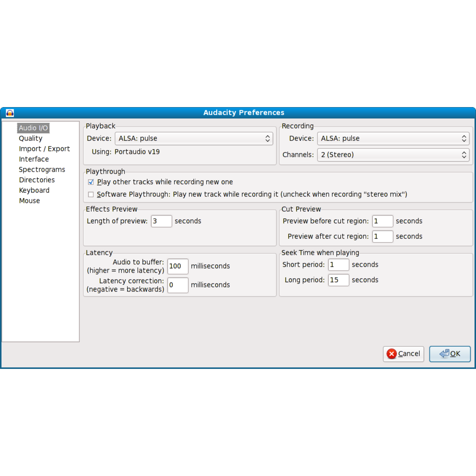
Task: Click the Preview before cut region field
Action: (382, 221)
